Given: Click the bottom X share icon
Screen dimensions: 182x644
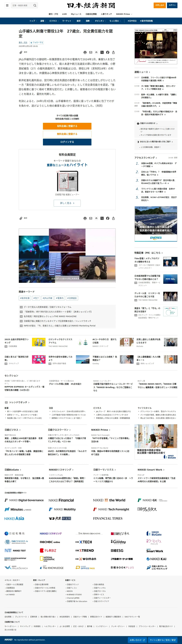Looking at the screenshot, I should coord(102,218).
